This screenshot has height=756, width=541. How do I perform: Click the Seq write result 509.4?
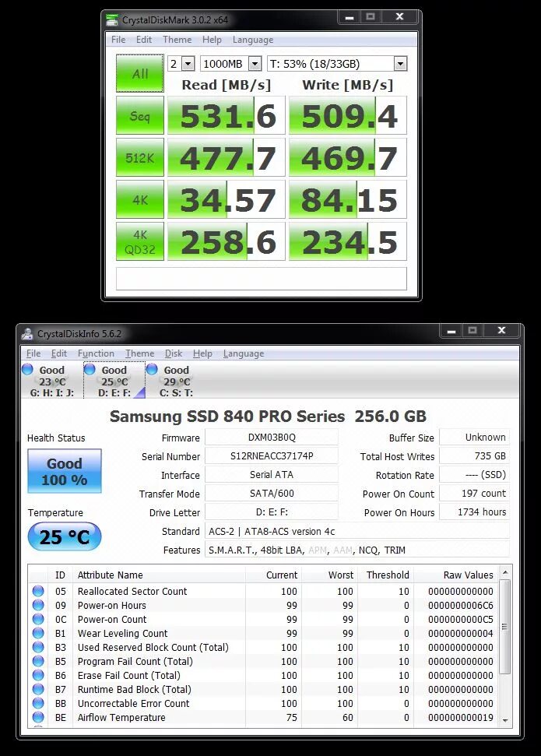[348, 115]
